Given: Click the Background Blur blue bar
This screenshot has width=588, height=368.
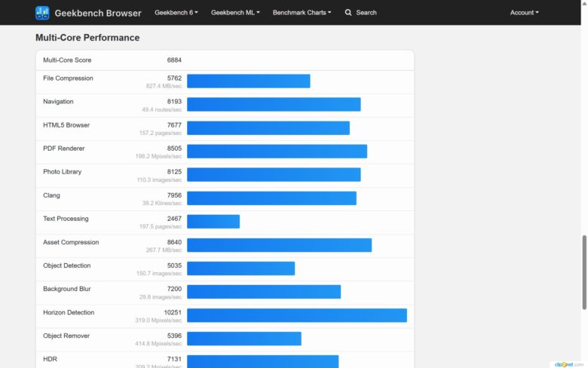Looking at the screenshot, I should 264,292.
